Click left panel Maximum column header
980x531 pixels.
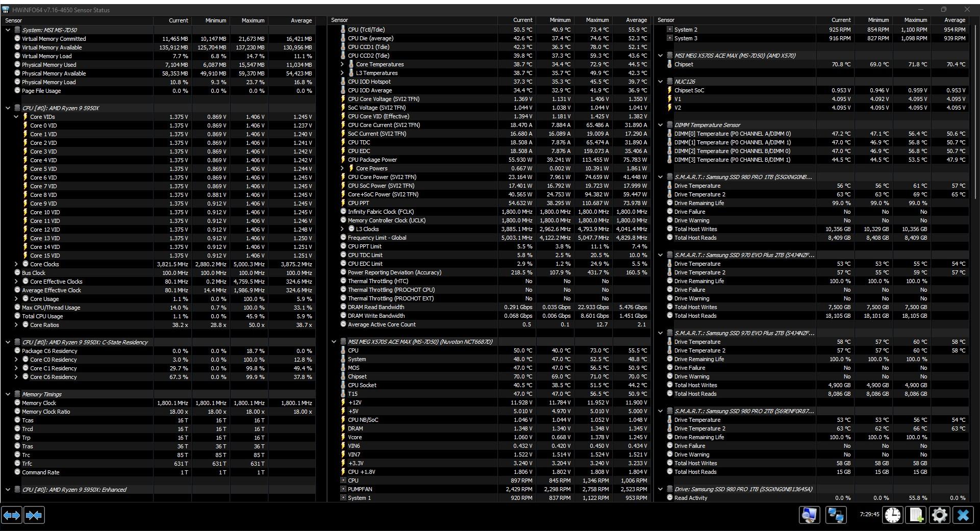click(249, 20)
